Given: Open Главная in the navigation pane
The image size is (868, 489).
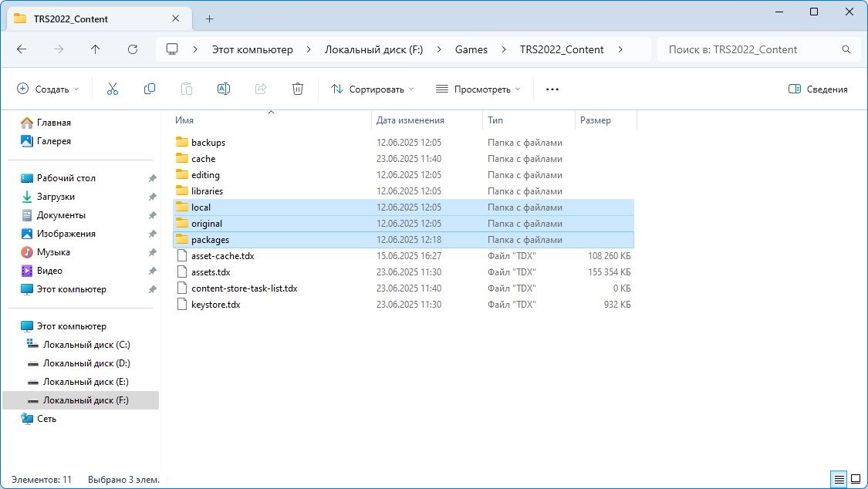Looking at the screenshot, I should [x=54, y=122].
